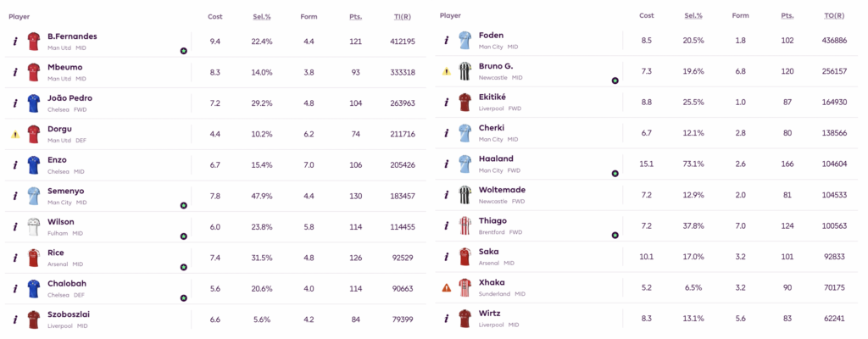The height and width of the screenshot is (339, 868).
Task: Click the yellow warning icon next to Dorgu
Action: [x=14, y=134]
